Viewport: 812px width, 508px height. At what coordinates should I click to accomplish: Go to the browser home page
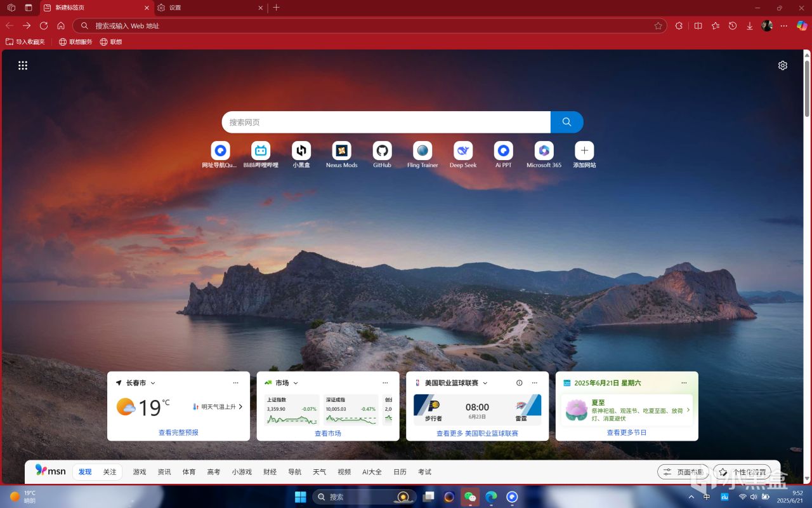click(61, 26)
